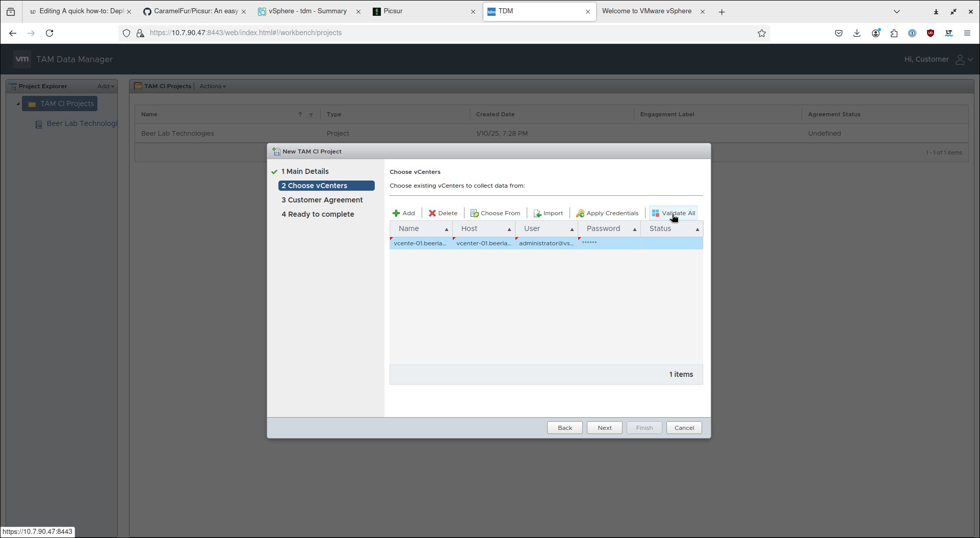Image resolution: width=980 pixels, height=538 pixels.
Task: Open Pocket save icon
Action: click(x=838, y=33)
